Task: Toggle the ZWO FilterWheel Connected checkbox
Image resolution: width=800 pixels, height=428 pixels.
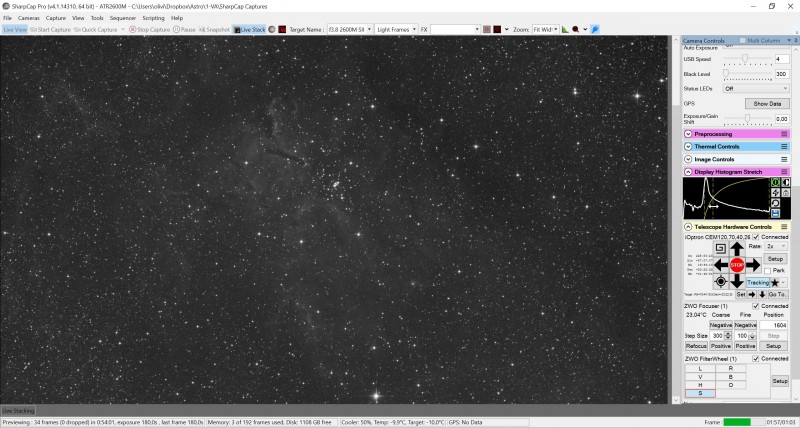Action: (756, 359)
